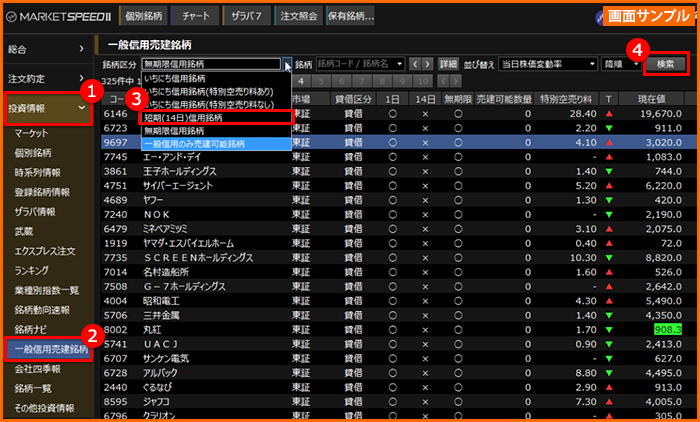
Task: Sort by the 売建可能数量 column header
Action: (504, 99)
